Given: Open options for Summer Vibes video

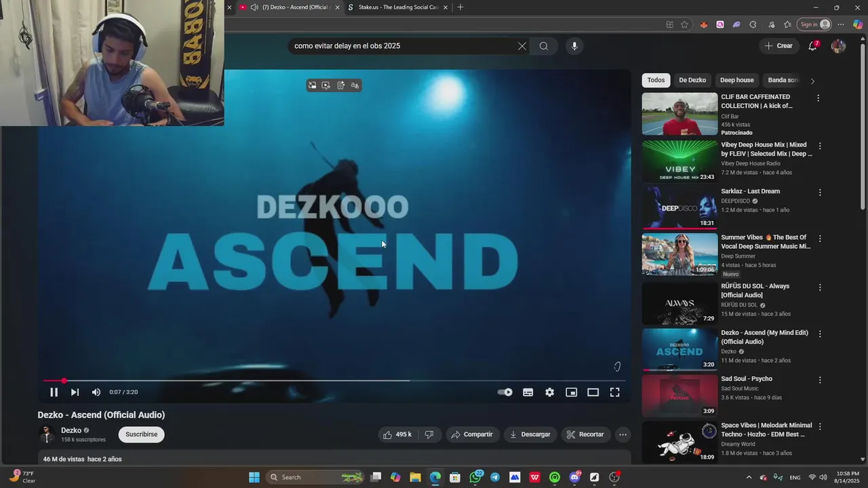Looking at the screenshot, I should coord(820,239).
